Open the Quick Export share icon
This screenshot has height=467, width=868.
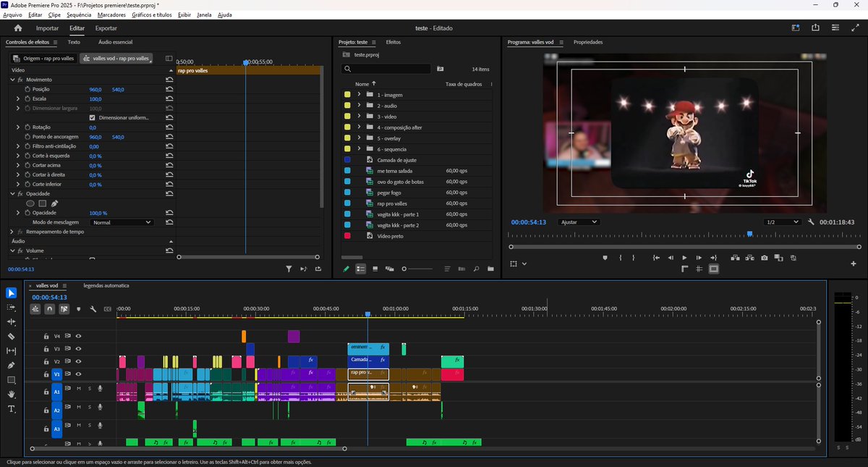pos(816,28)
